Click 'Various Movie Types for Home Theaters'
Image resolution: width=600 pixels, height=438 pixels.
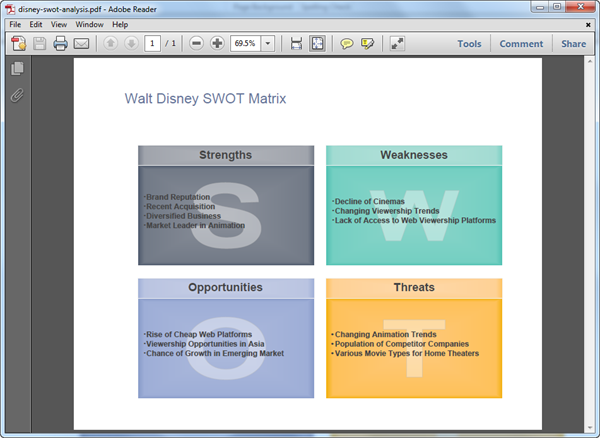407,354
